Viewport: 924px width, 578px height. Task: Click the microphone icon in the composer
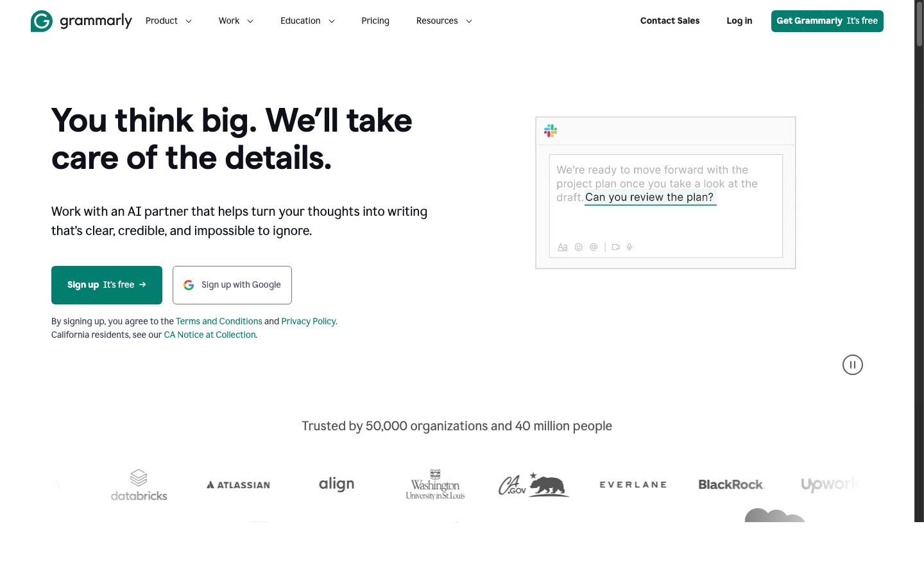pos(629,247)
